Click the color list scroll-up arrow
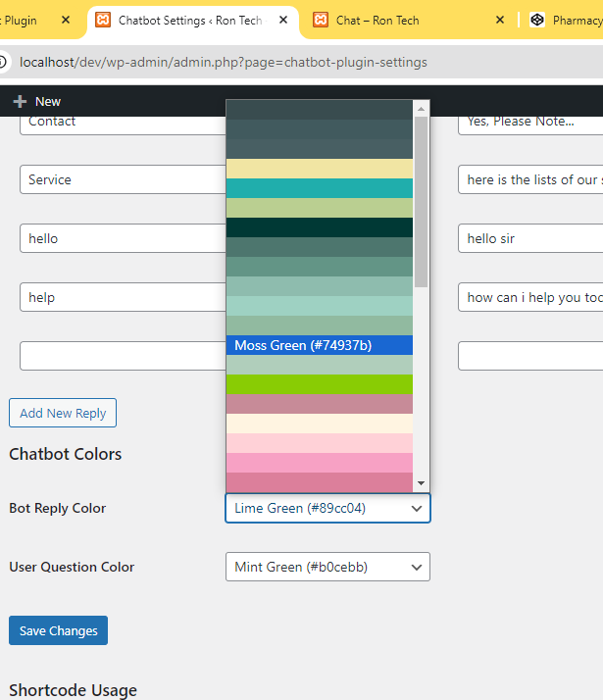This screenshot has width=603, height=700. pyautogui.click(x=422, y=107)
